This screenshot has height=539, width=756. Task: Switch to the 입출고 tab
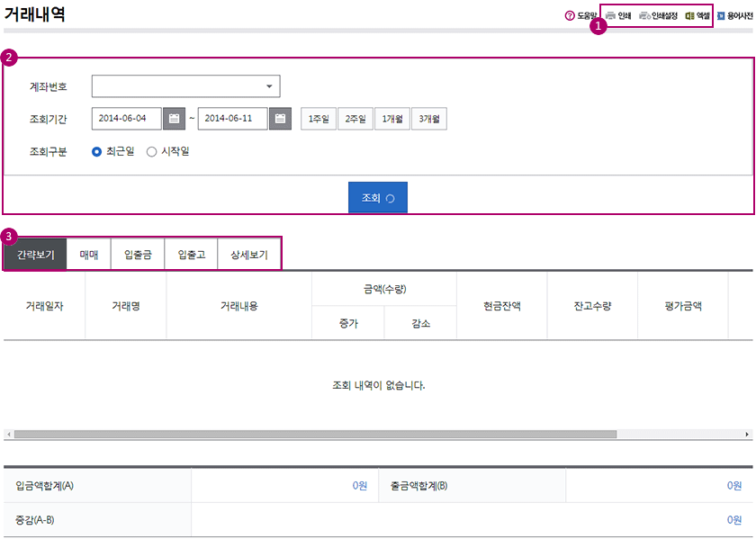pos(192,255)
